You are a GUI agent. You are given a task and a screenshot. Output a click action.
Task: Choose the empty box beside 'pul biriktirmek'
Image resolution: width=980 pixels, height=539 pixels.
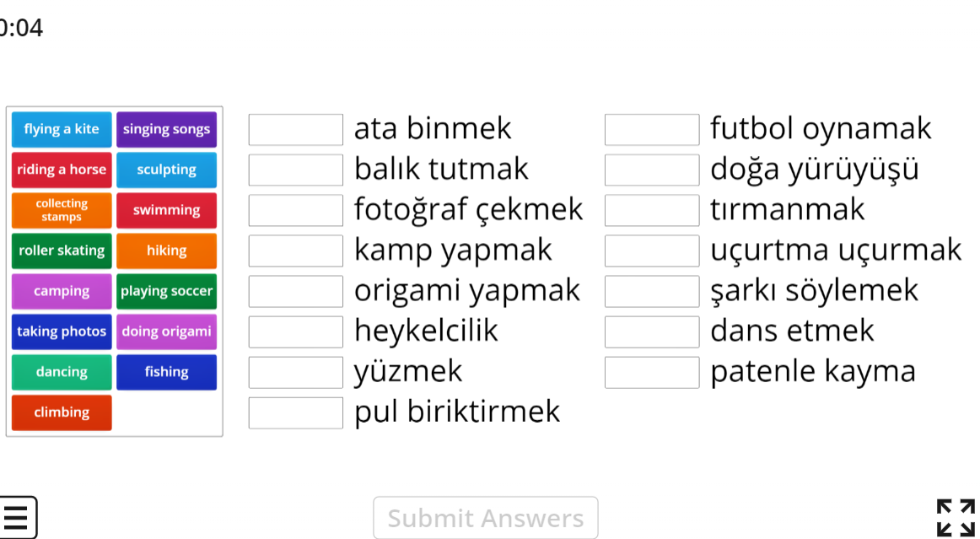pyautogui.click(x=296, y=413)
